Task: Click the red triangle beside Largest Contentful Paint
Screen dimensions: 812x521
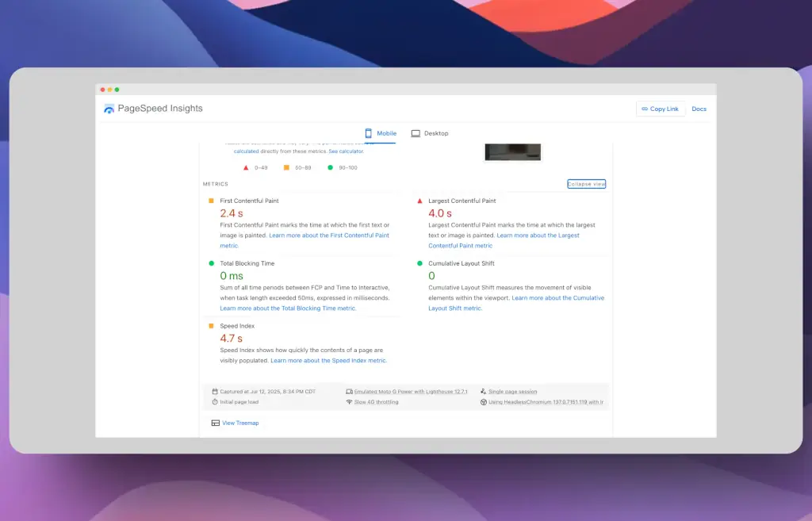Action: coord(419,201)
